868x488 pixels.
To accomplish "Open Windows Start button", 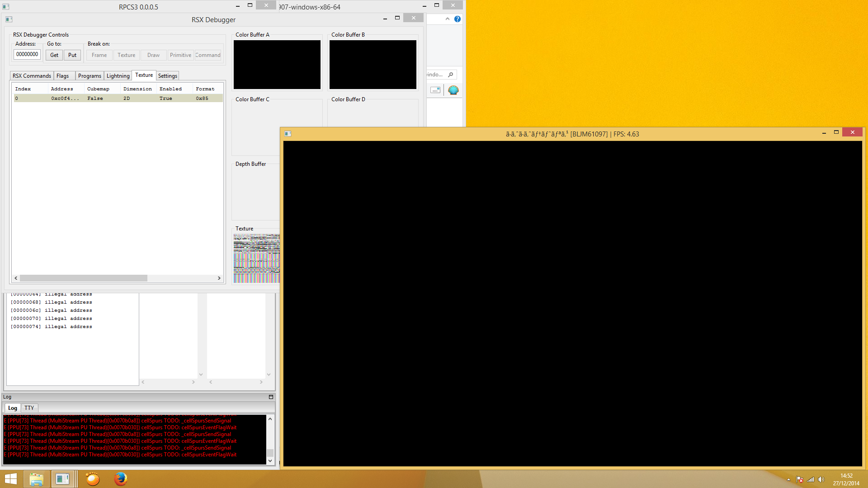I will pos(10,479).
